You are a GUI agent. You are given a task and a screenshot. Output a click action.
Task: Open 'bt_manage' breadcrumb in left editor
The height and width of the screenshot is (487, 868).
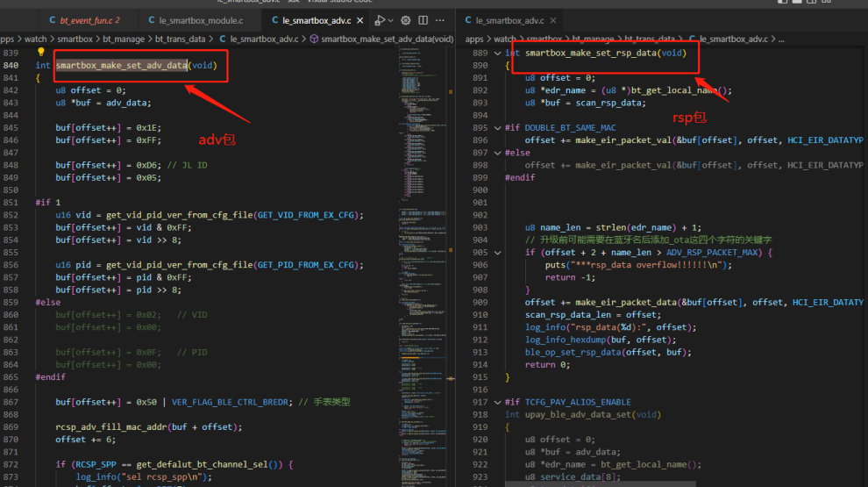[x=124, y=39]
